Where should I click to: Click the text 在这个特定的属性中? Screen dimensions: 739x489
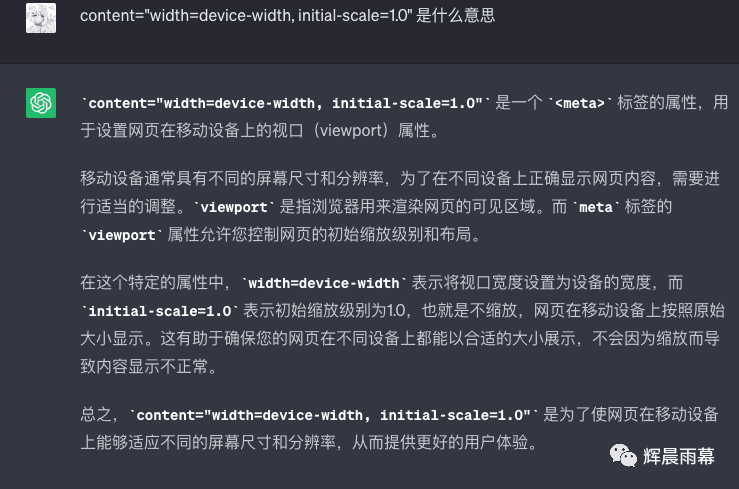click(152, 283)
